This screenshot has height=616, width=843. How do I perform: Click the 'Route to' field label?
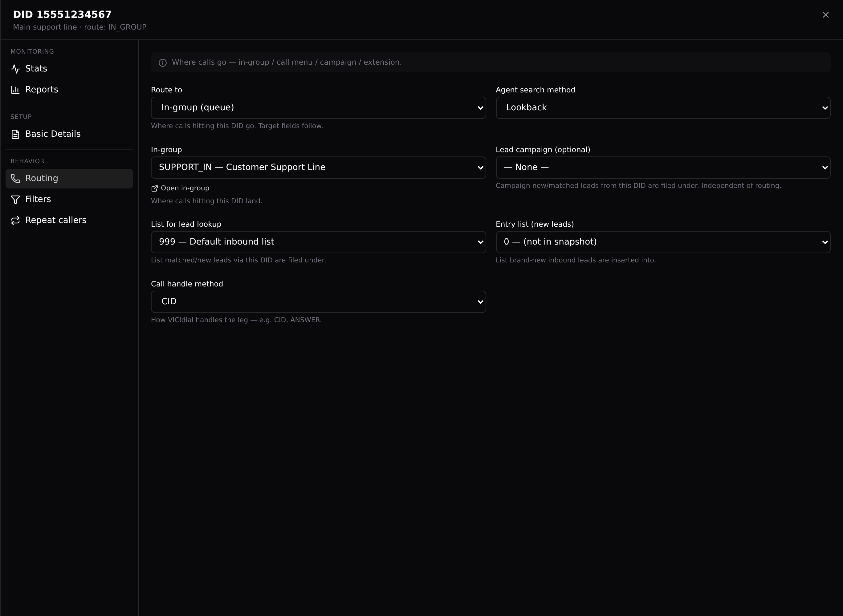point(166,90)
